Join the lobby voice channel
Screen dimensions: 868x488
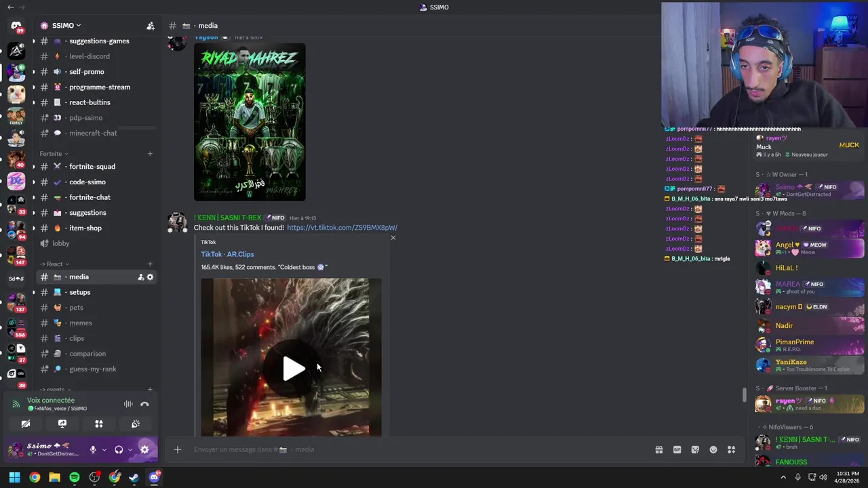click(96, 243)
